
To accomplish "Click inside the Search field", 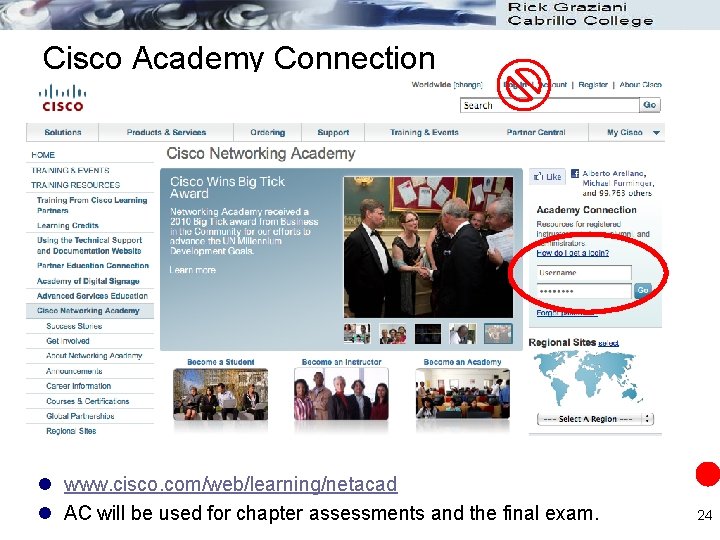I will [550, 105].
